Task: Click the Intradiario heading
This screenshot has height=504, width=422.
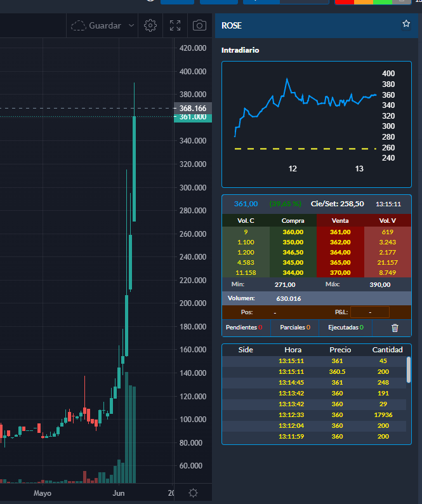Action: pyautogui.click(x=240, y=50)
